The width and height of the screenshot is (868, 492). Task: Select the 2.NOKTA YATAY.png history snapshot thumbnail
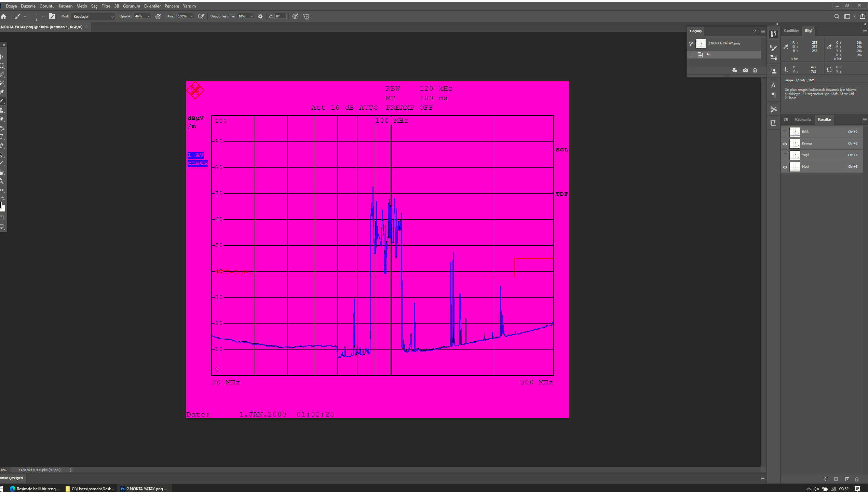pyautogui.click(x=701, y=44)
